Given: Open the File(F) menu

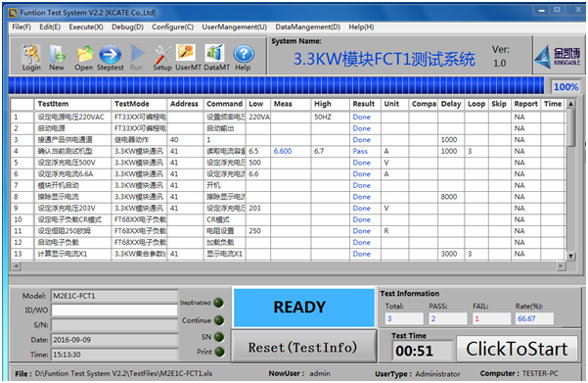Looking at the screenshot, I should (x=22, y=27).
